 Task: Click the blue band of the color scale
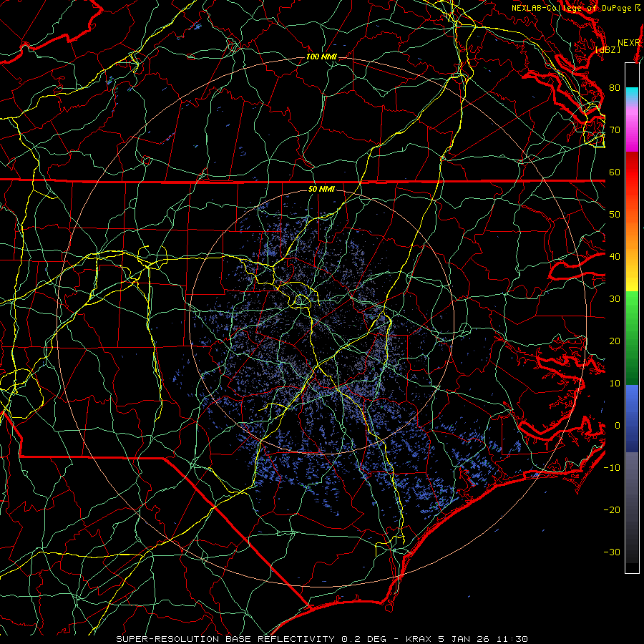(x=632, y=418)
